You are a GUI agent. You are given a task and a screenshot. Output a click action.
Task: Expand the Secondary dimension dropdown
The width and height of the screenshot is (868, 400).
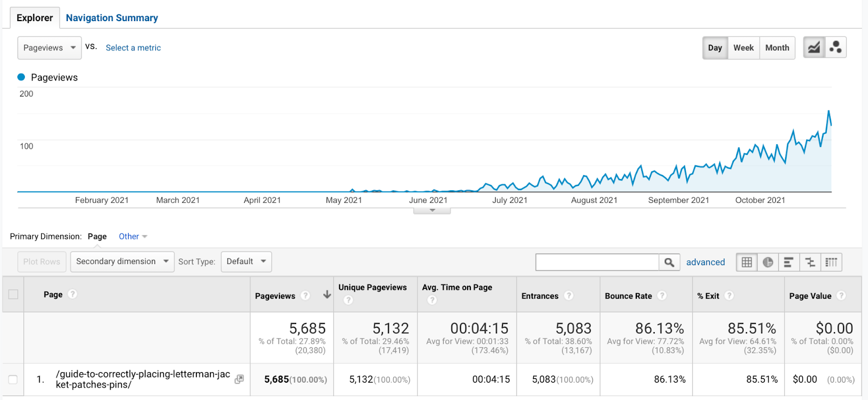pos(122,262)
